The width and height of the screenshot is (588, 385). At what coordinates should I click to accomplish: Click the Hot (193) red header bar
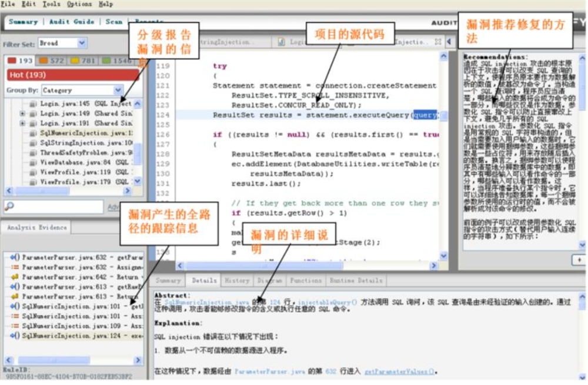tap(73, 75)
